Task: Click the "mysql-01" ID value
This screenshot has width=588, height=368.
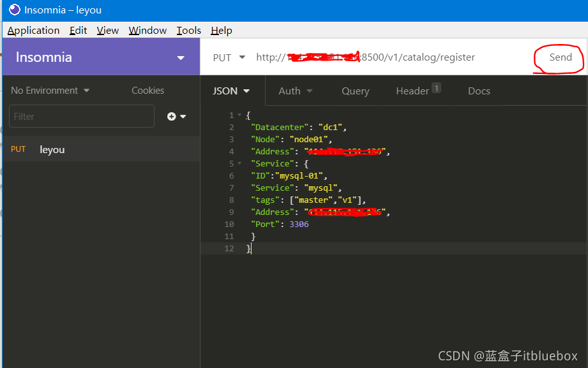Action: tap(299, 176)
